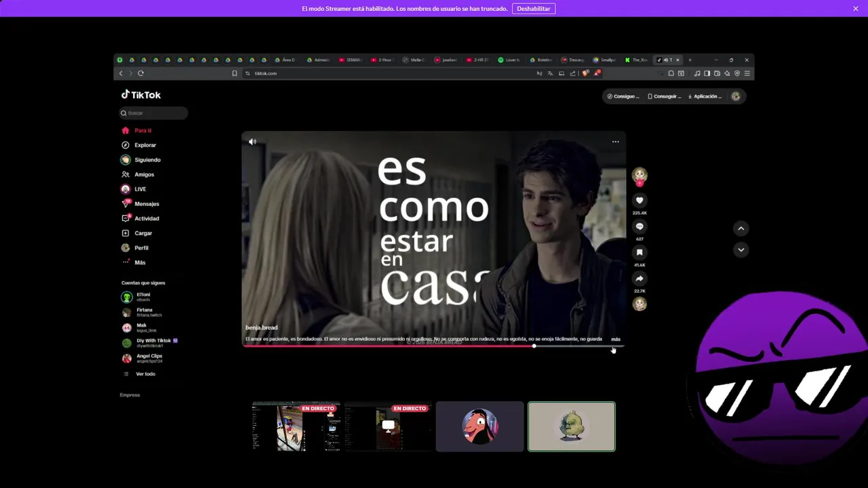Click the Brave rewards triangle icon
Screen dimensions: 868x488
597,73
